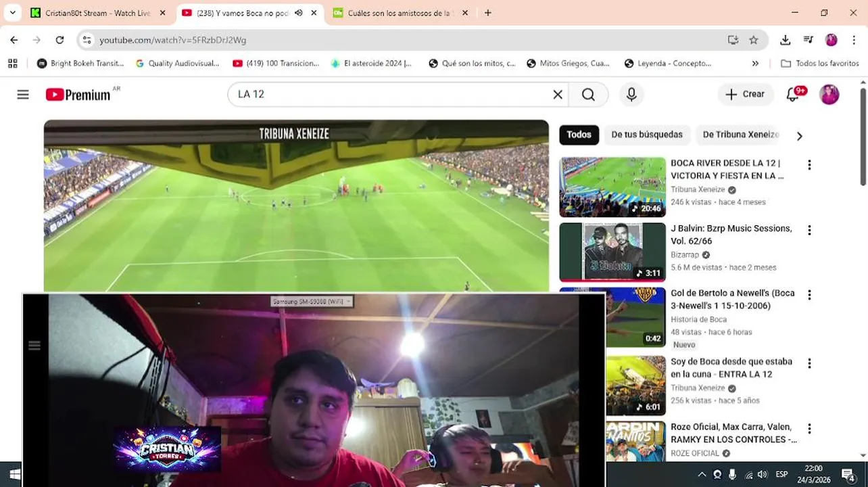Open webcam overlay hamburger menu
This screenshot has width=868, height=487.
[34, 346]
